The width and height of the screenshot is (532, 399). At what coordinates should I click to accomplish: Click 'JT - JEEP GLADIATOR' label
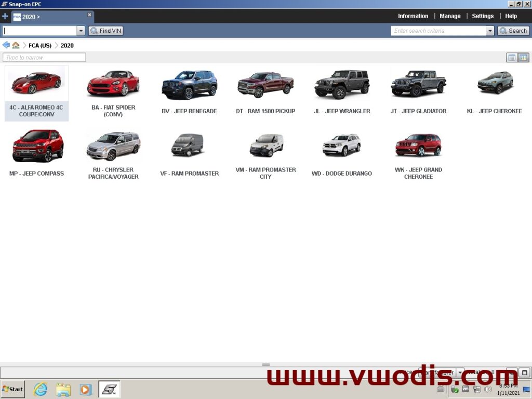(418, 111)
